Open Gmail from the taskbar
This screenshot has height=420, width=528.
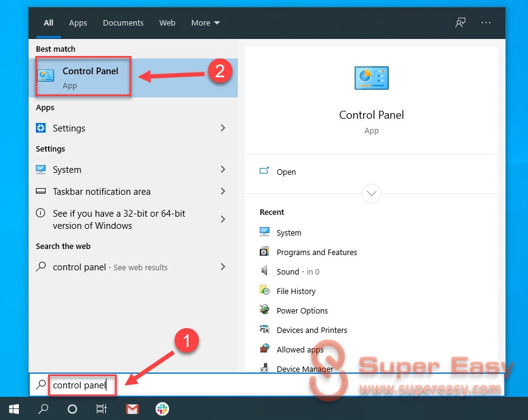point(133,409)
